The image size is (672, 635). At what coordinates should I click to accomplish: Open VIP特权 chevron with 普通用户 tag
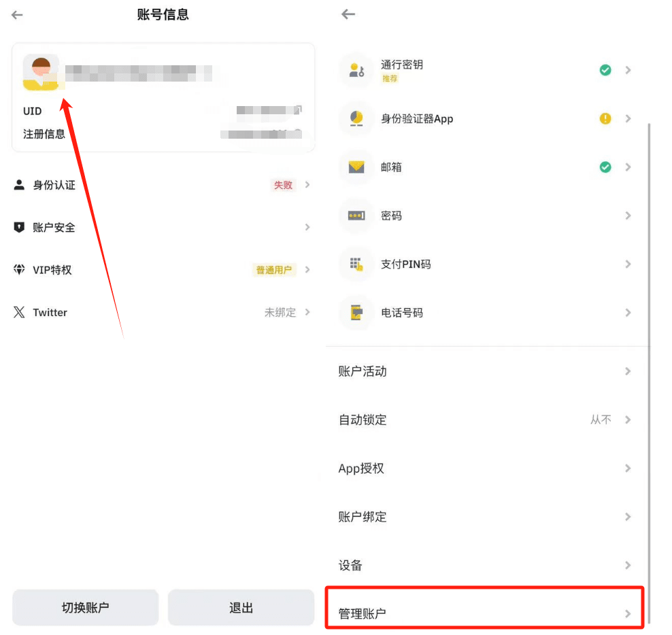307,269
